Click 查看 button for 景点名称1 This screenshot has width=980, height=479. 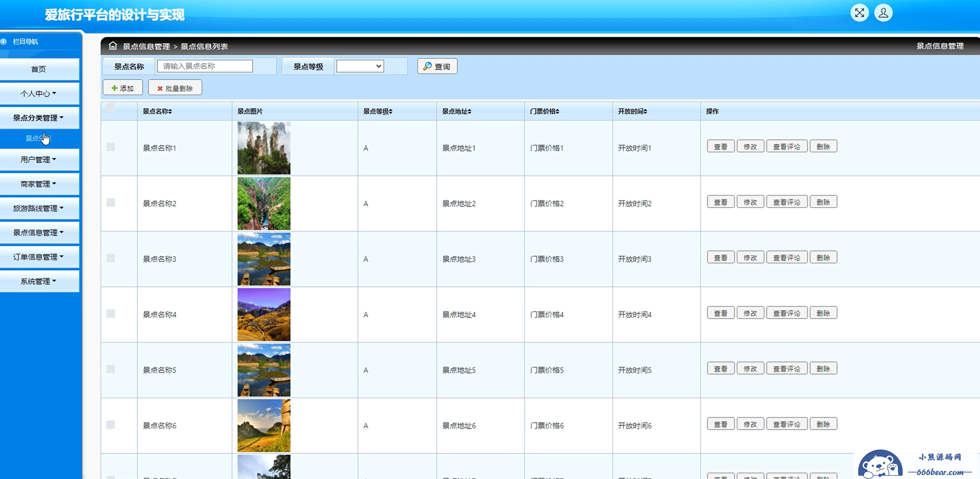point(720,147)
